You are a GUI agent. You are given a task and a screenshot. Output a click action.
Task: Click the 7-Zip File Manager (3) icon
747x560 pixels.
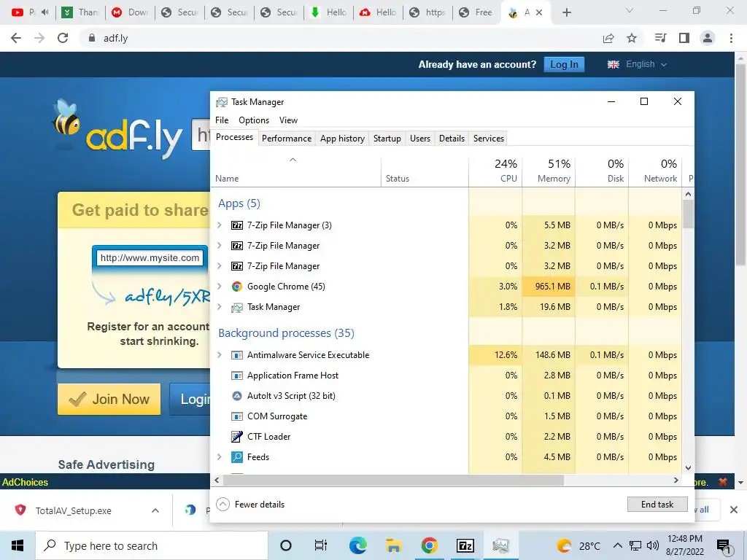point(237,225)
